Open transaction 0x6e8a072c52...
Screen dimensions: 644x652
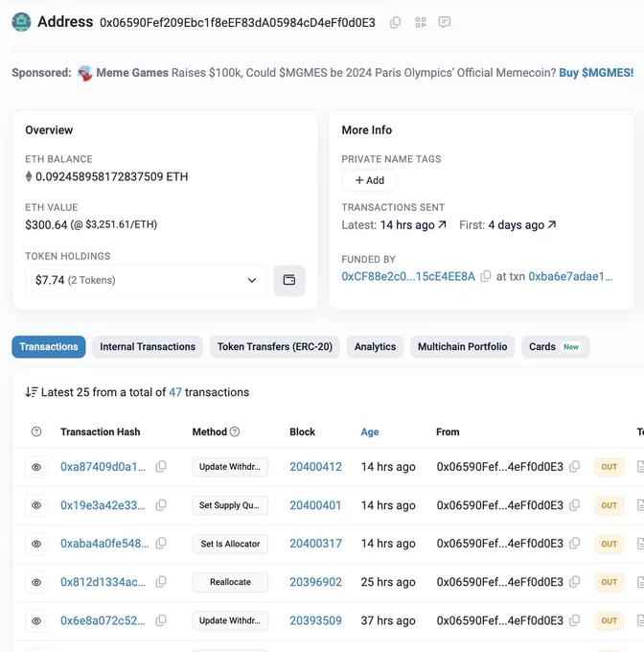coord(103,620)
